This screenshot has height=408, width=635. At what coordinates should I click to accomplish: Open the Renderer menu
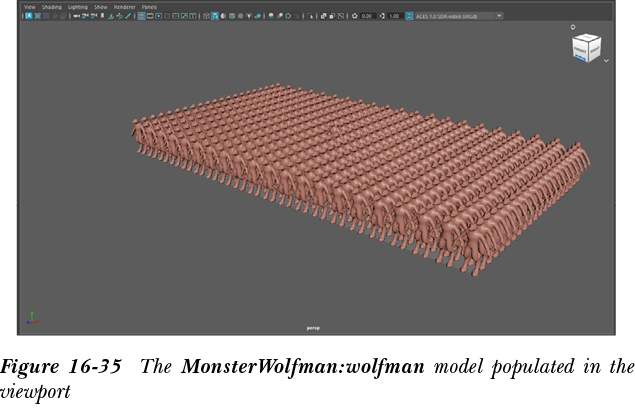coord(124,7)
